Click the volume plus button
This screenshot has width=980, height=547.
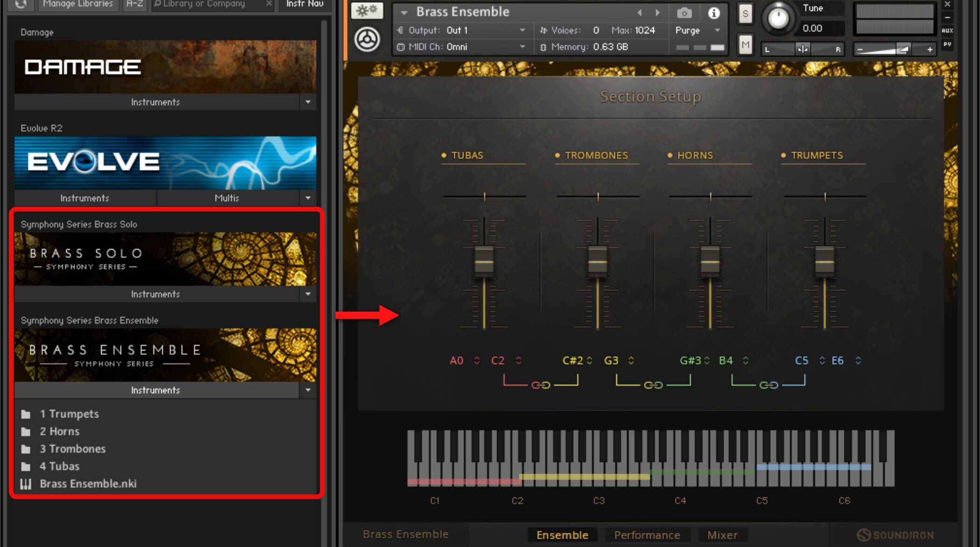tap(930, 49)
